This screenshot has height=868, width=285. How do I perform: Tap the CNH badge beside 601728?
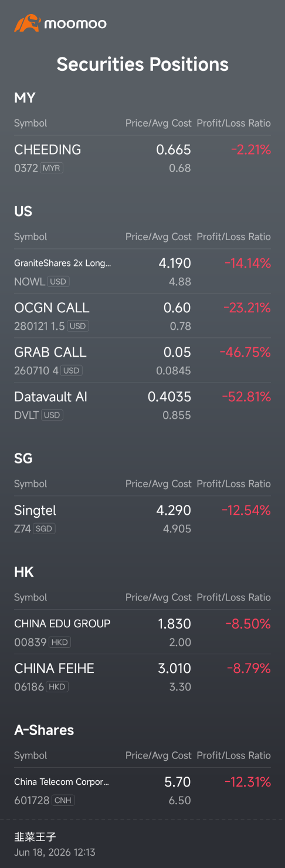(x=63, y=801)
